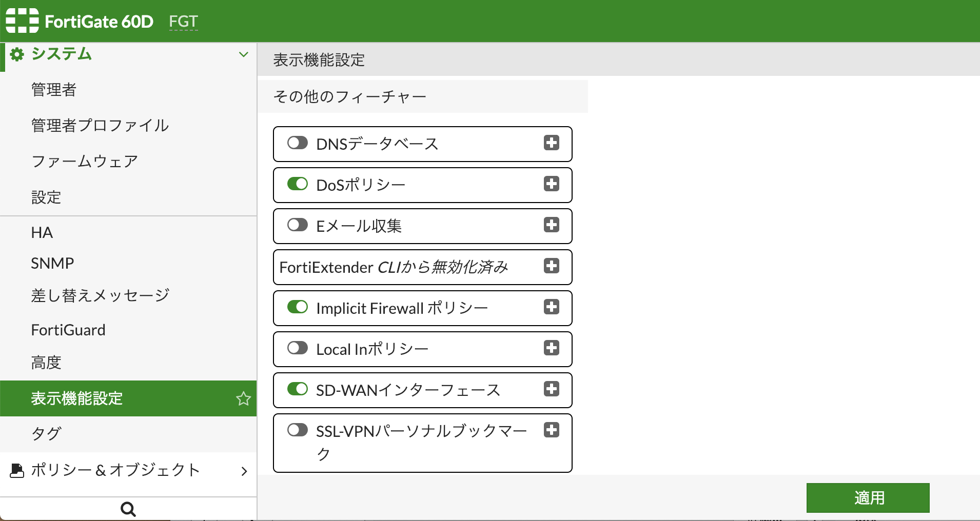Click the FortiGate logo icon
Viewport: 980px width, 521px height.
23,21
